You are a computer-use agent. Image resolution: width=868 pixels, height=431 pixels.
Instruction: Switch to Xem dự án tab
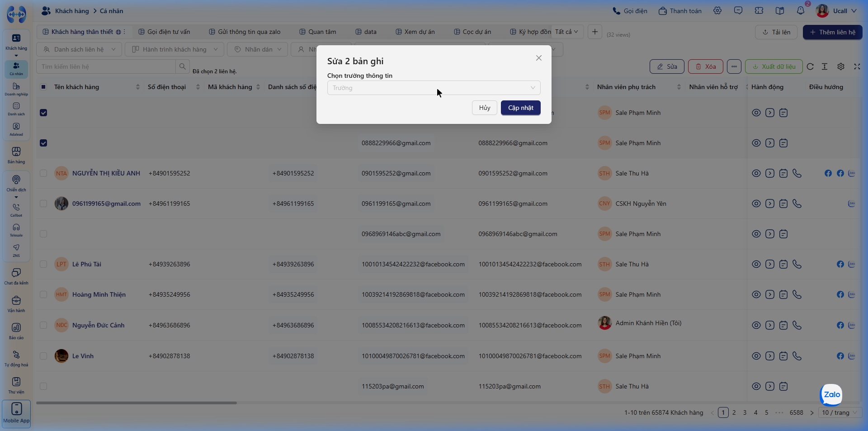415,32
